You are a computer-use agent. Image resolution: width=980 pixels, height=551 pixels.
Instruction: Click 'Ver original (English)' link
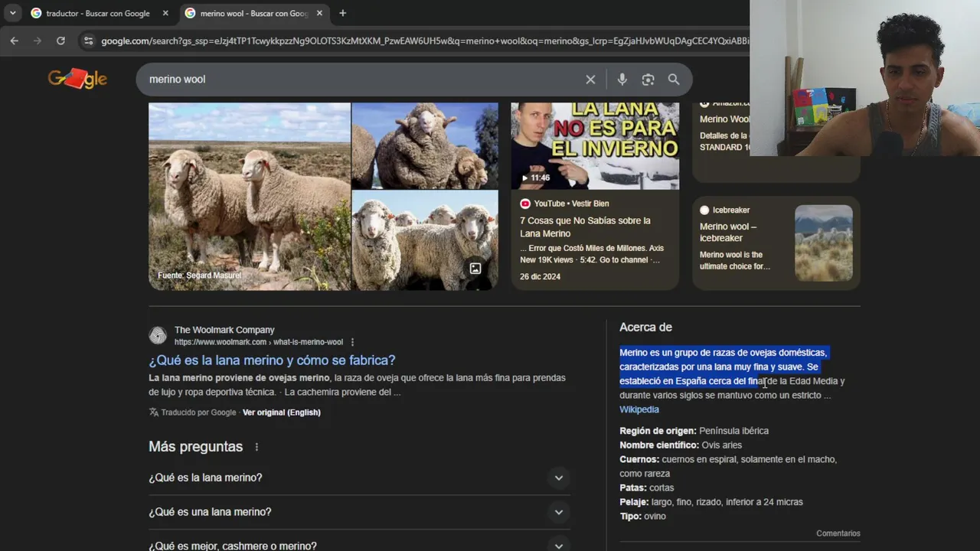[281, 412]
